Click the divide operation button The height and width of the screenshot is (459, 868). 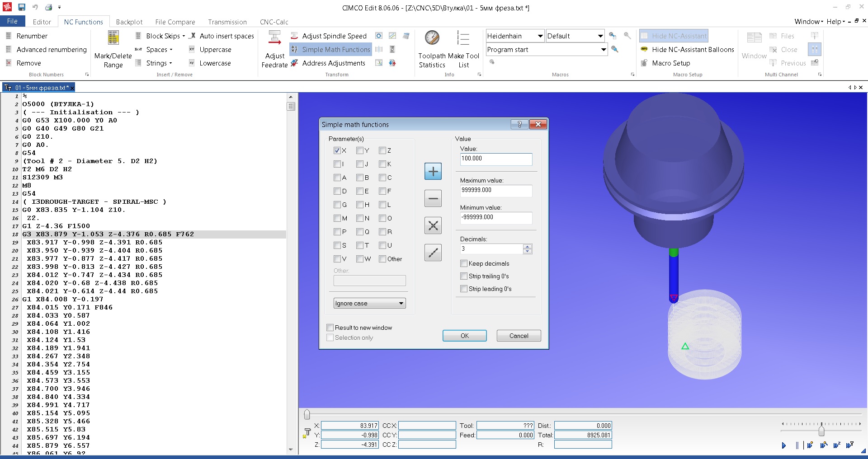click(433, 253)
